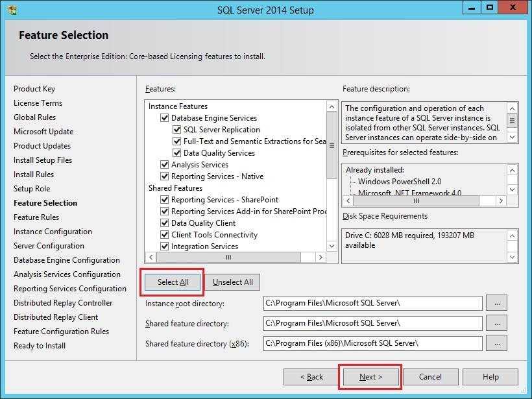This screenshot has height=399, width=532.
Task: Click features list horizontal scrollbar thumb
Action: [x=228, y=257]
